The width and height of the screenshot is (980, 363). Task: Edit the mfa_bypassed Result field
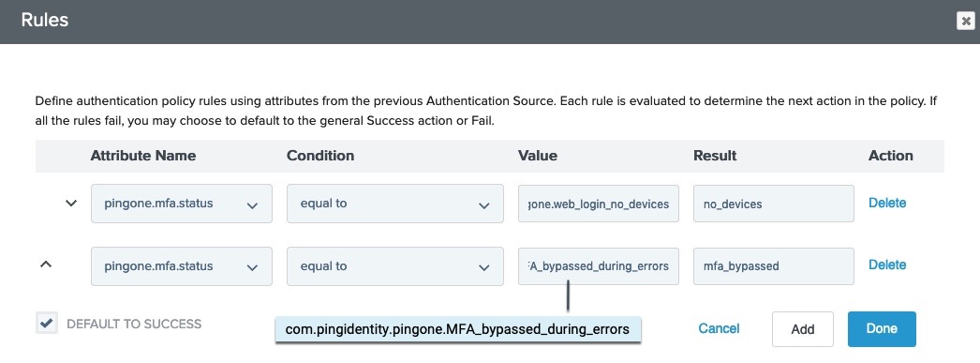click(x=774, y=266)
